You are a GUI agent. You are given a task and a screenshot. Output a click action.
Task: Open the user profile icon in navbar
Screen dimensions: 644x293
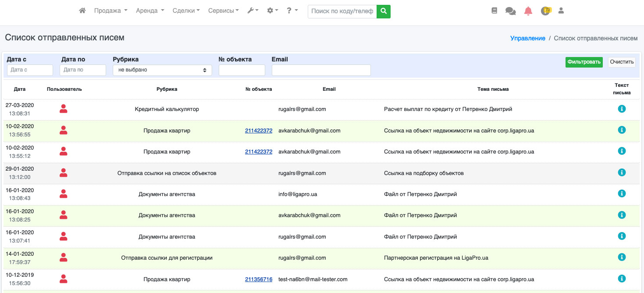pyautogui.click(x=561, y=11)
